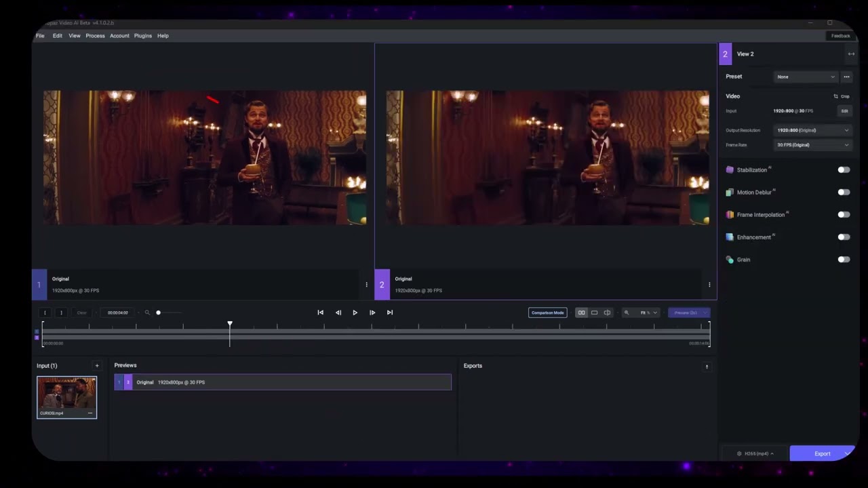Screen dimensions: 868x488
Task: Enable the Grain toggle
Action: click(x=844, y=260)
